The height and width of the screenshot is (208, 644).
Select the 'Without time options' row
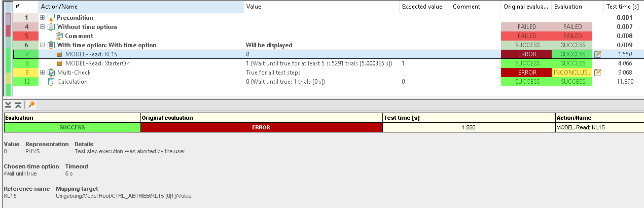point(328,27)
